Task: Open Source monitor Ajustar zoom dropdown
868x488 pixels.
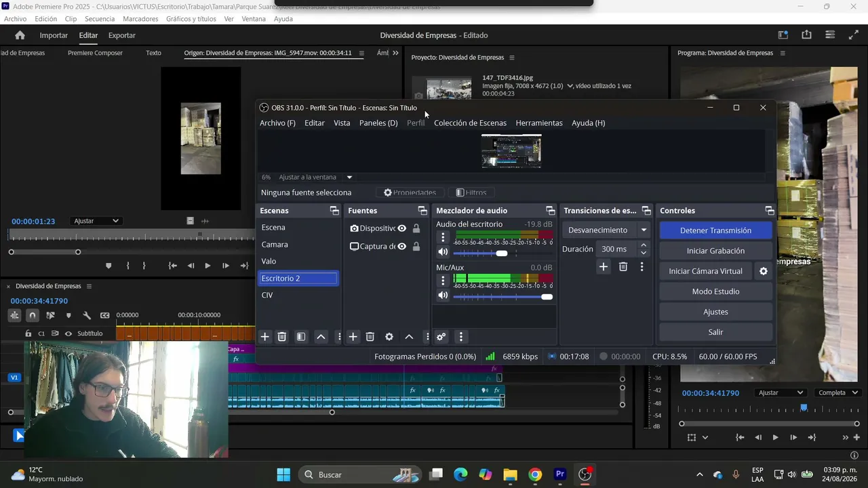Action: [x=96, y=221]
